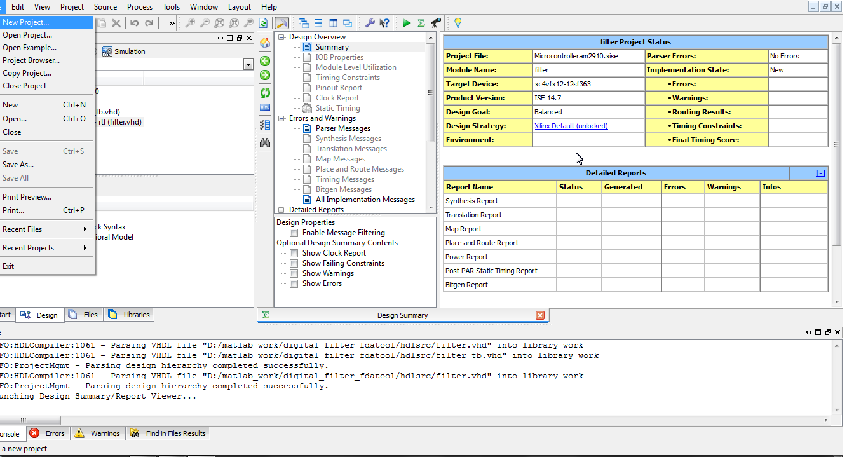The height and width of the screenshot is (457, 868).
Task: Click the Tile Vertically windows icon
Action: (x=332, y=23)
